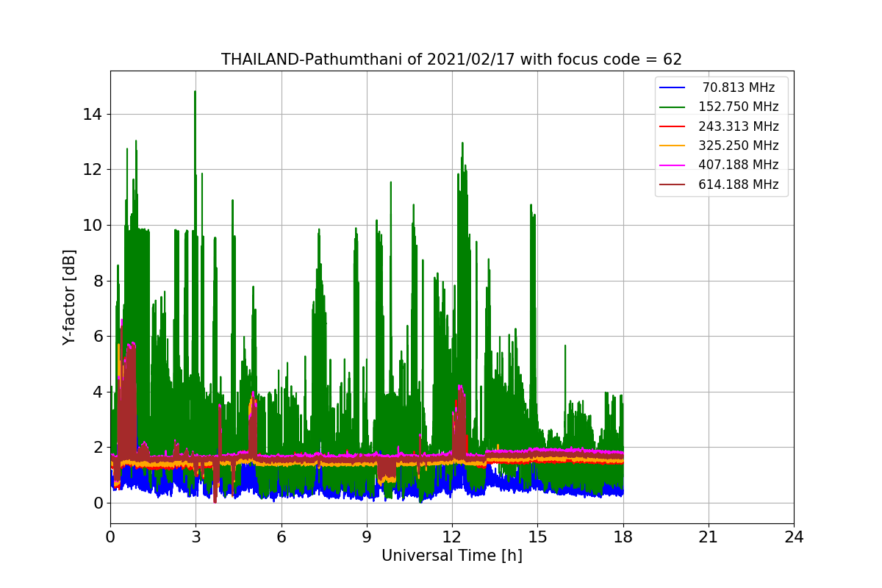The image size is (882, 588).
Task: Select the 614.188 MHz legend label
Action: [738, 184]
